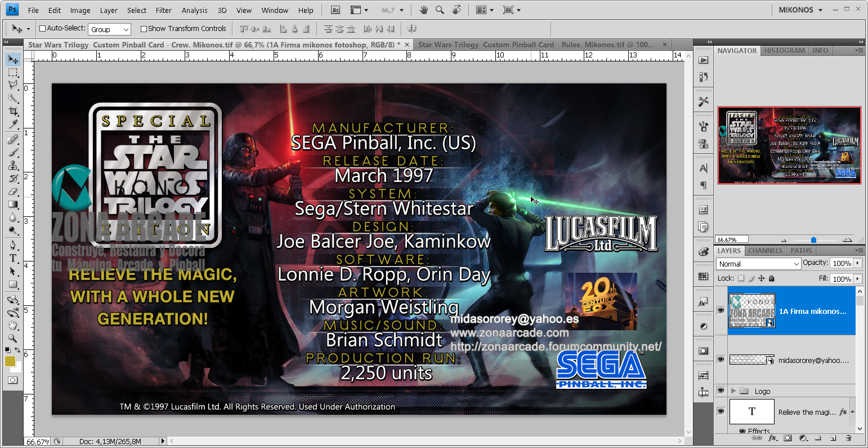Image resolution: width=868 pixels, height=448 pixels.
Task: Select the Gradient tool
Action: pyautogui.click(x=13, y=204)
